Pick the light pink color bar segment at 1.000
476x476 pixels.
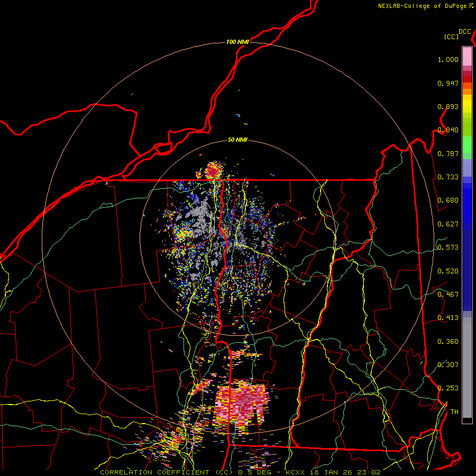point(467,56)
